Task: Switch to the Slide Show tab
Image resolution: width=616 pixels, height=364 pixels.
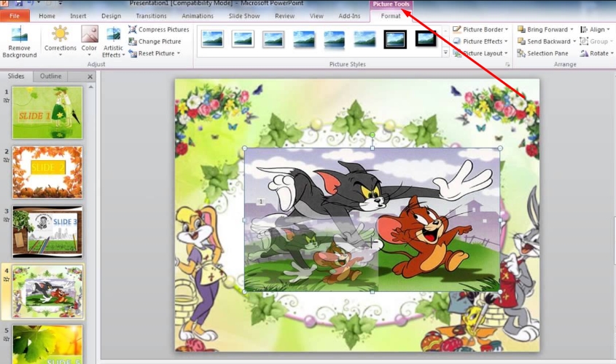Action: tap(244, 16)
